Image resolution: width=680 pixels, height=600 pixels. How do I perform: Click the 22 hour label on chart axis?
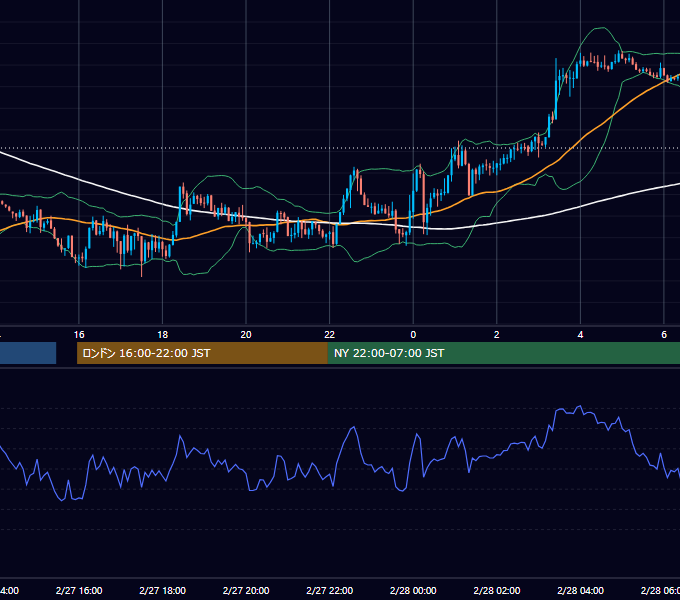click(x=330, y=335)
